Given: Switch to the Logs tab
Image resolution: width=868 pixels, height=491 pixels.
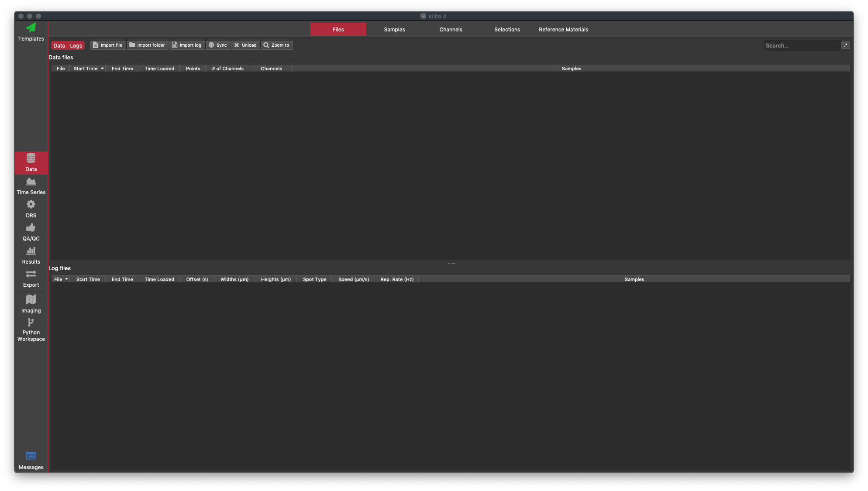Looking at the screenshot, I should [76, 45].
